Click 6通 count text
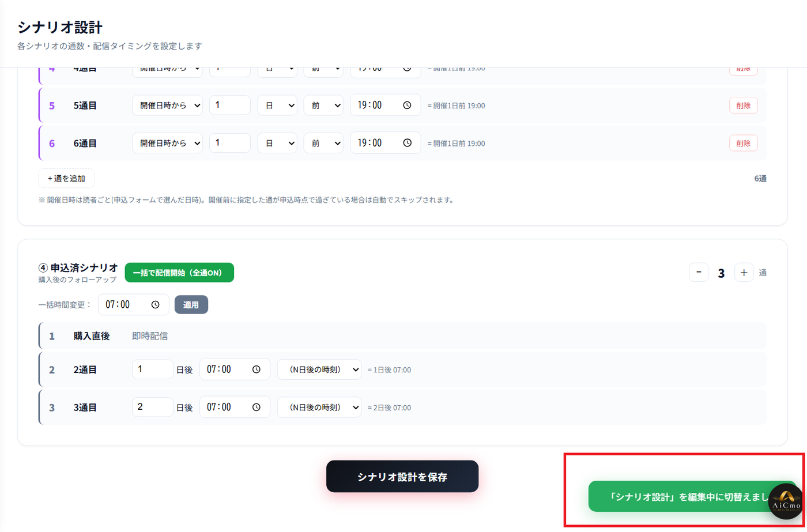 760,179
